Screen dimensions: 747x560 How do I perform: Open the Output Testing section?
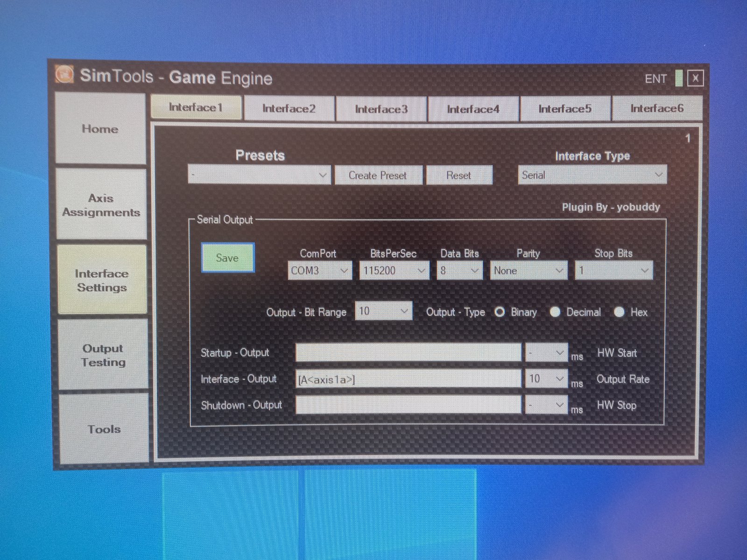pyautogui.click(x=103, y=355)
